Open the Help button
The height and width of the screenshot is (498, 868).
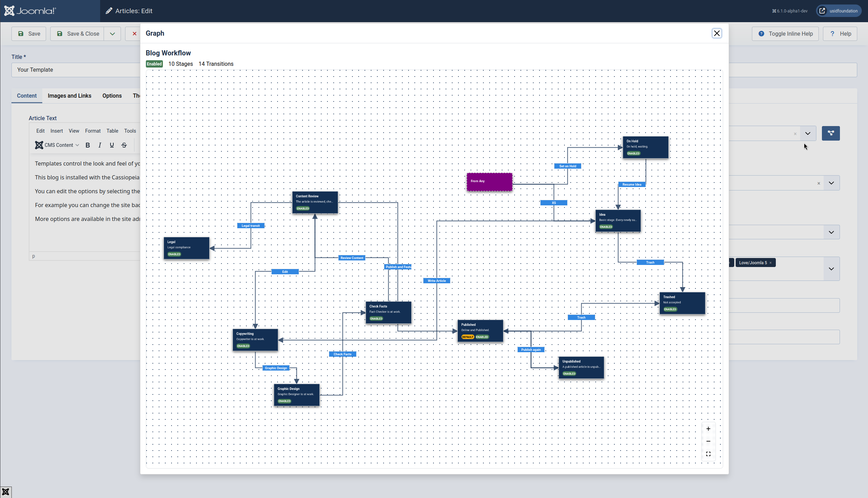tap(840, 33)
